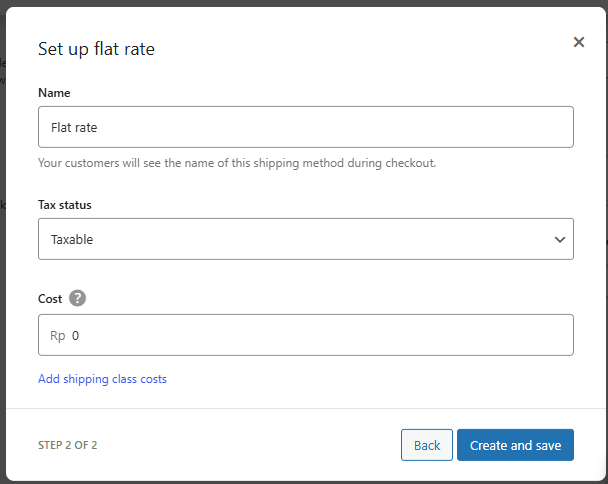Click the checkout help text below Name

click(236, 162)
